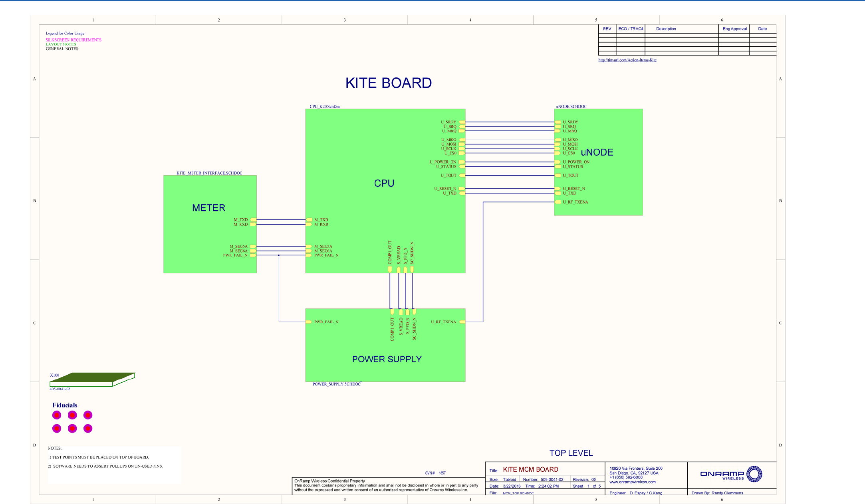The image size is (865, 504).
Task: Click the KITE MCM BOARD title field
Action: pyautogui.click(x=530, y=470)
